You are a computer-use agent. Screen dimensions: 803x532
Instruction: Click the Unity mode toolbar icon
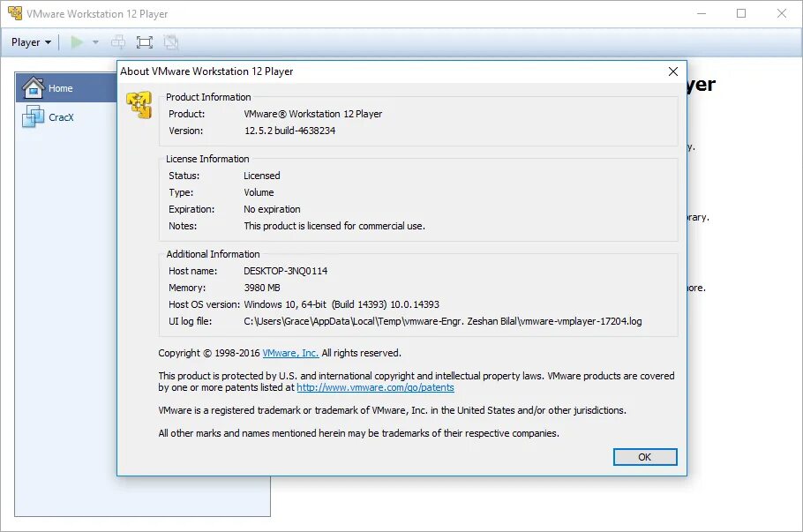pos(171,42)
